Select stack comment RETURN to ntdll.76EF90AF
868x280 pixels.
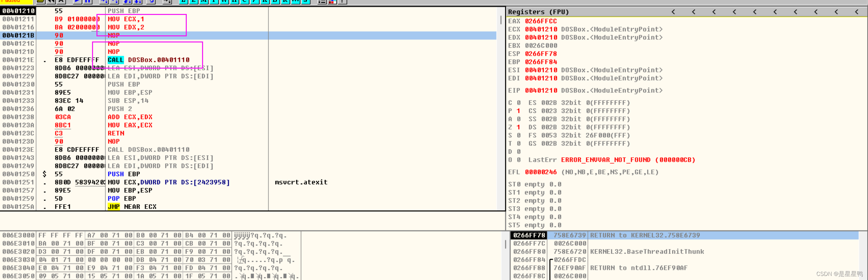(639, 268)
